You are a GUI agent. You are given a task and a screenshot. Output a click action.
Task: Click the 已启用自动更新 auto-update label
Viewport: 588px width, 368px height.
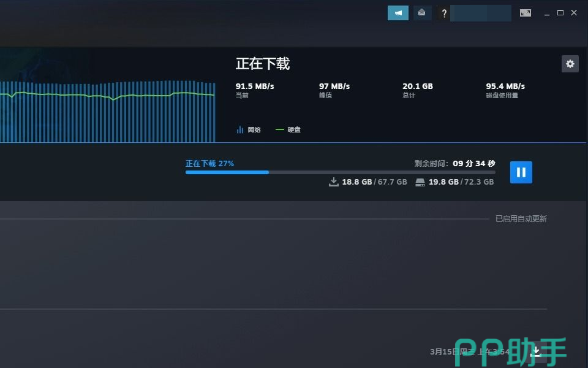click(x=521, y=218)
